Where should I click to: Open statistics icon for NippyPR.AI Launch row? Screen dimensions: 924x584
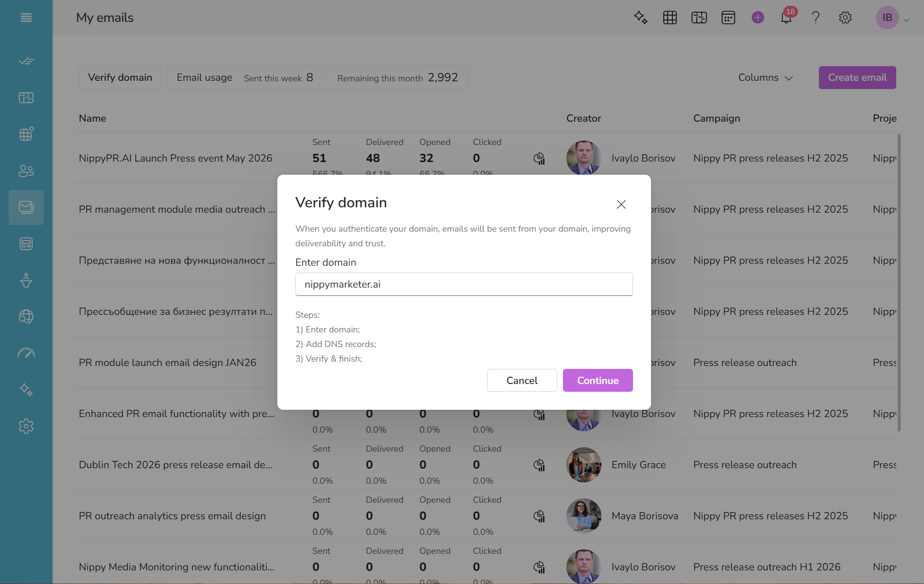tap(539, 158)
